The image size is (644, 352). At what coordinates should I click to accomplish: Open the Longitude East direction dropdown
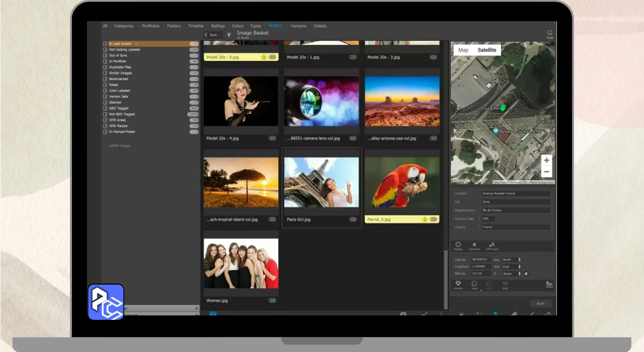(x=512, y=267)
